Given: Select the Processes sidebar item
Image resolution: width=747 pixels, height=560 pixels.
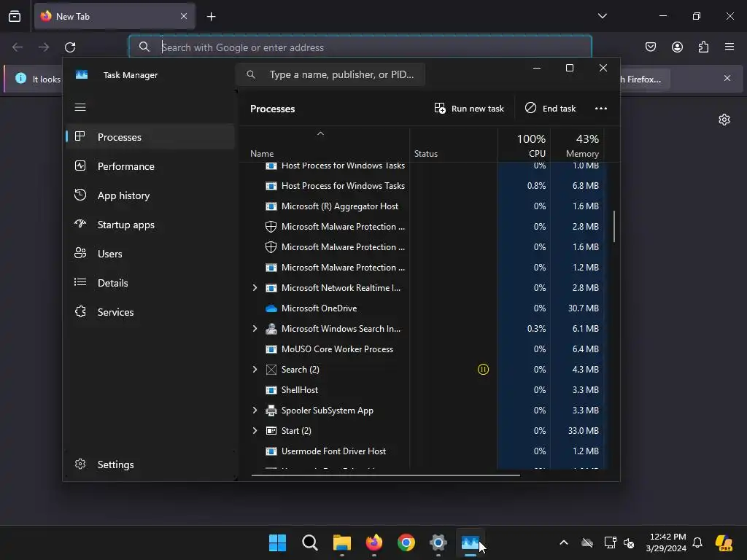Looking at the screenshot, I should (x=150, y=137).
